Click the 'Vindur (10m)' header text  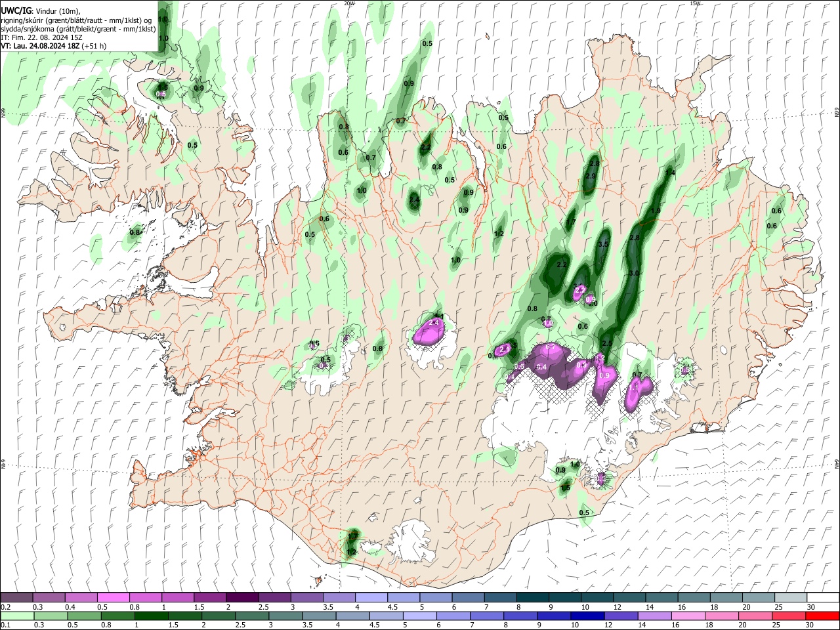(x=58, y=10)
